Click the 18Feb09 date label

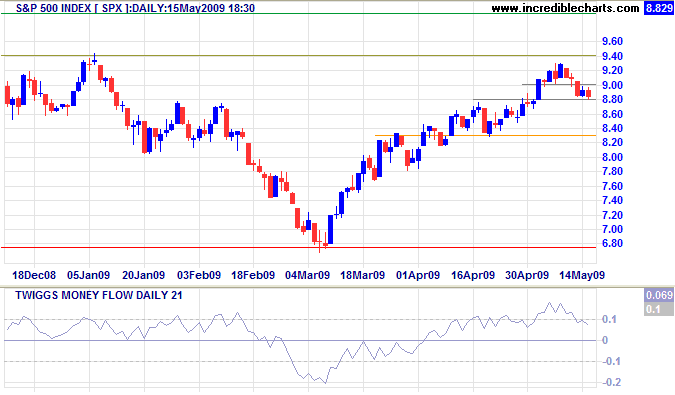[x=253, y=275]
